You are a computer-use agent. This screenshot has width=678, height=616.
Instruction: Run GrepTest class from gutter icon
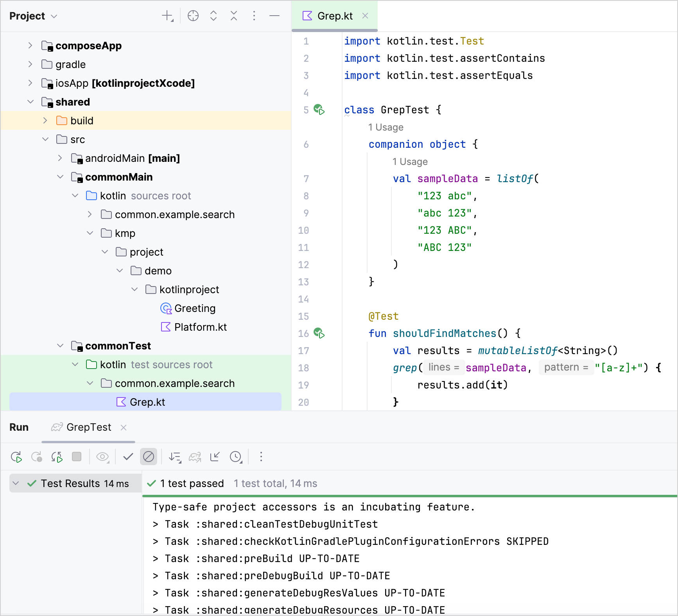(319, 110)
